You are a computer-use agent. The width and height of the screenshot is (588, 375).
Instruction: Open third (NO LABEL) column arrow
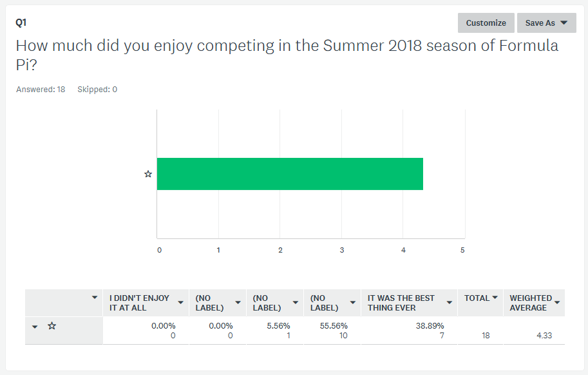[353, 303]
